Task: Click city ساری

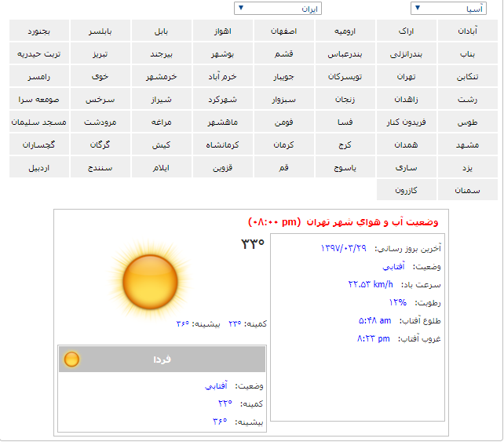Action: (407, 167)
